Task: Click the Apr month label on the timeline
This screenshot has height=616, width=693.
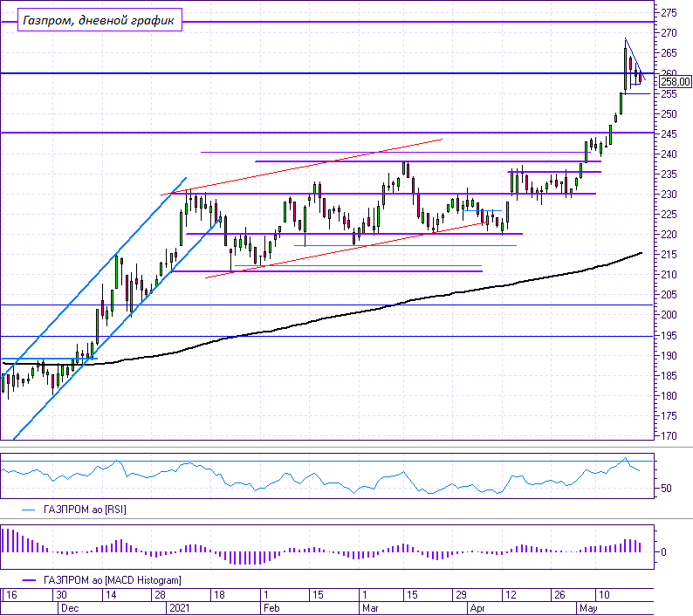Action: [x=477, y=608]
